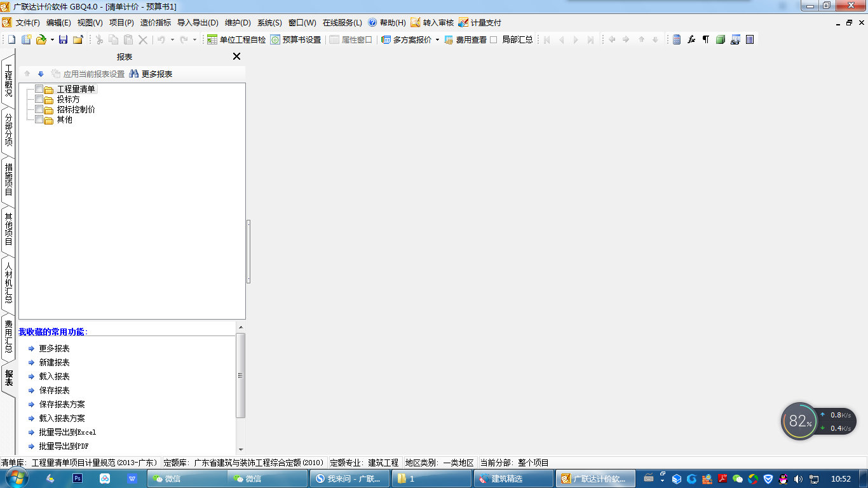This screenshot has height=488, width=868.
Task: Run 单位工程自检 self-check
Action: [236, 39]
